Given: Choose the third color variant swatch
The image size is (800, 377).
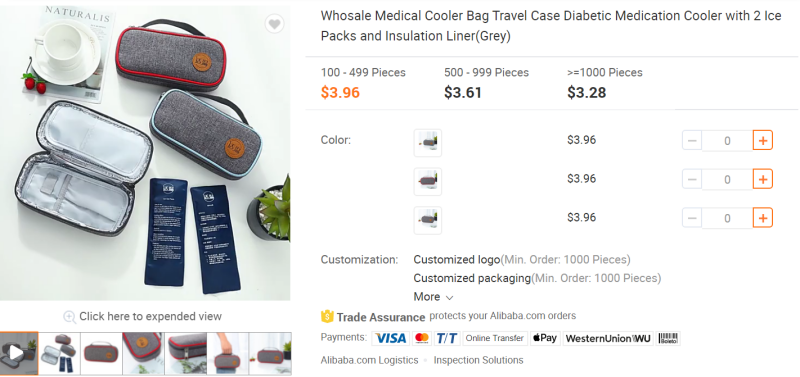Looking at the screenshot, I should (428, 220).
